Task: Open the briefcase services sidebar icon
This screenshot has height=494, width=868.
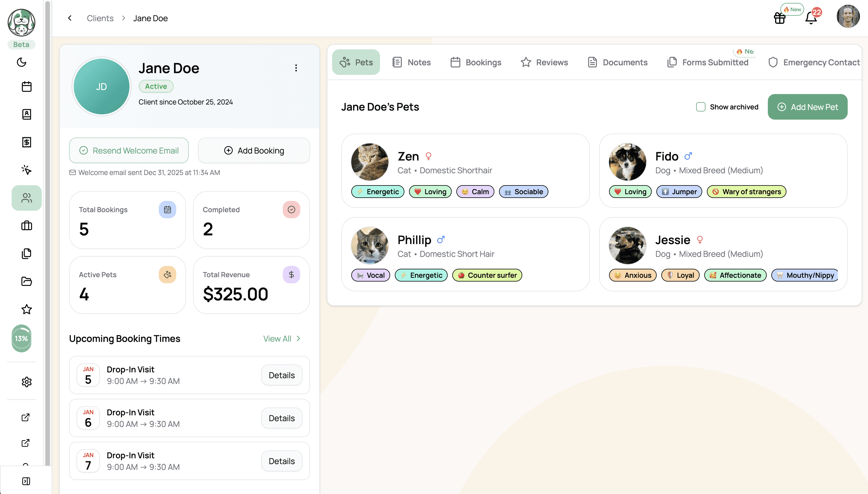Action: (26, 226)
